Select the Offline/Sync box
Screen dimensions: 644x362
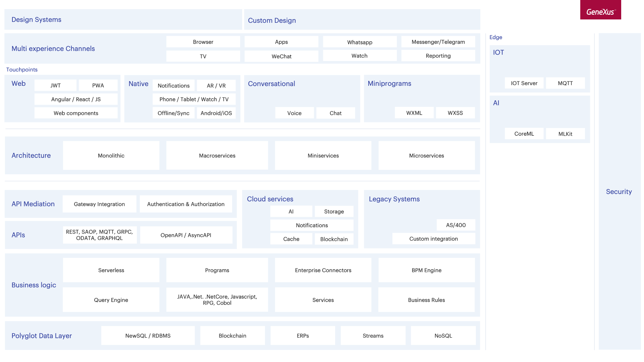tap(173, 113)
